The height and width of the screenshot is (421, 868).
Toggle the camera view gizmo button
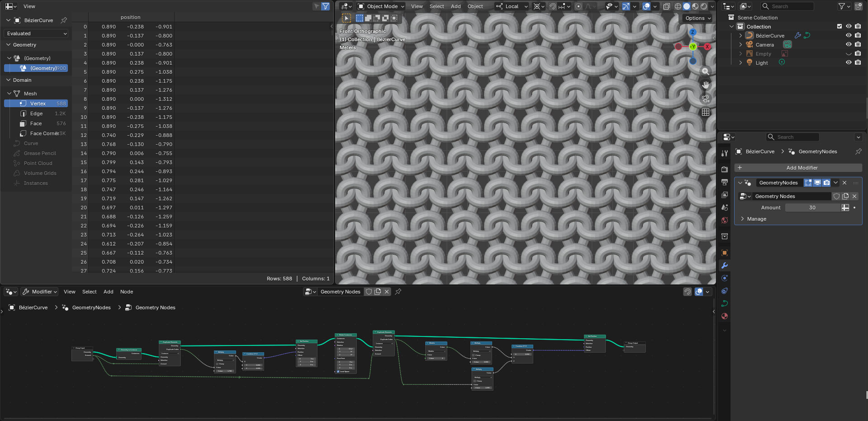705,99
